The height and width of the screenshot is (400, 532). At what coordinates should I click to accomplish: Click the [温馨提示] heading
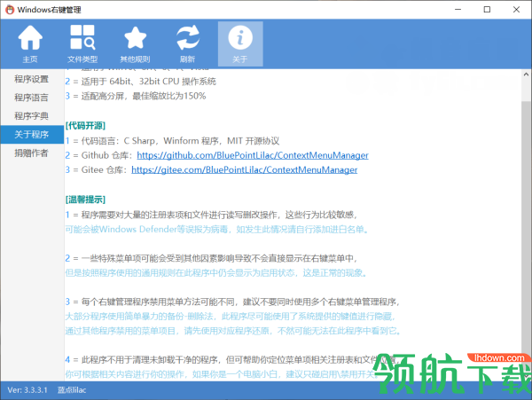coord(85,200)
